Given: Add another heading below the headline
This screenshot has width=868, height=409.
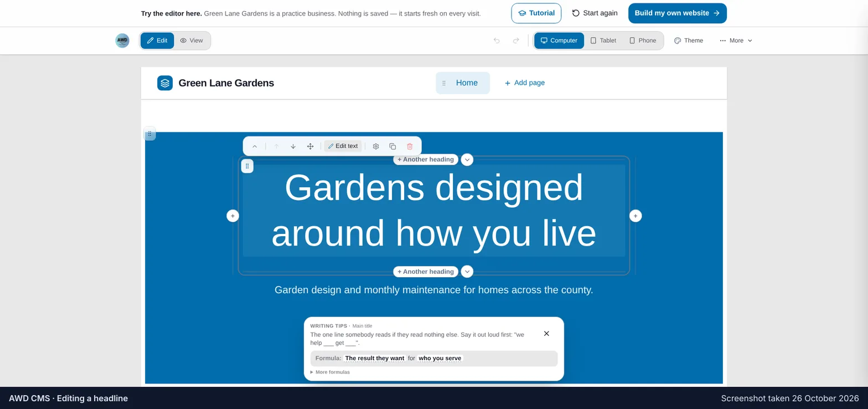Looking at the screenshot, I should click(x=426, y=272).
